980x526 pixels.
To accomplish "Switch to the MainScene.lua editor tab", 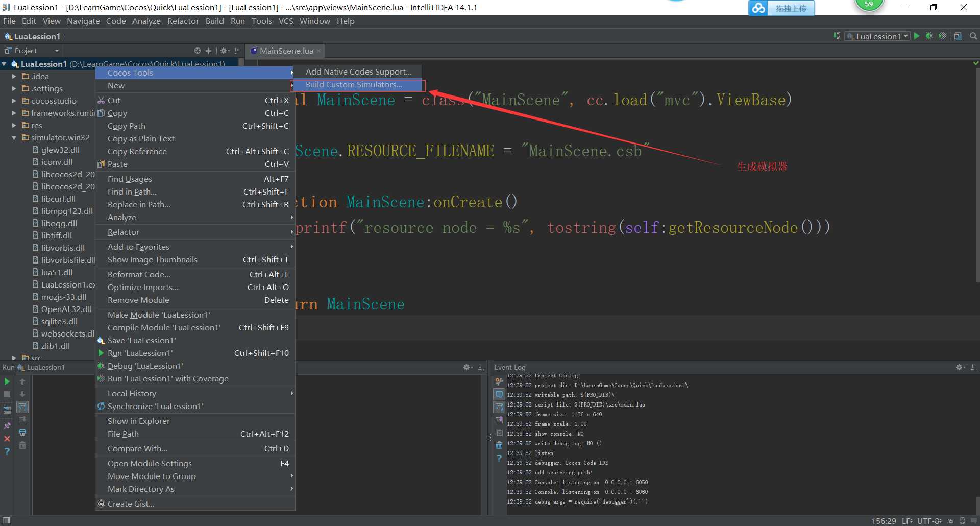I will [x=286, y=51].
